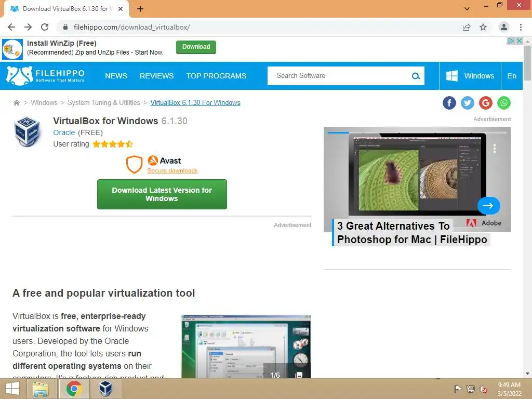Viewport: 532px width, 399px height.
Task: Open the ad's three-dot options
Action: pyautogui.click(x=495, y=148)
